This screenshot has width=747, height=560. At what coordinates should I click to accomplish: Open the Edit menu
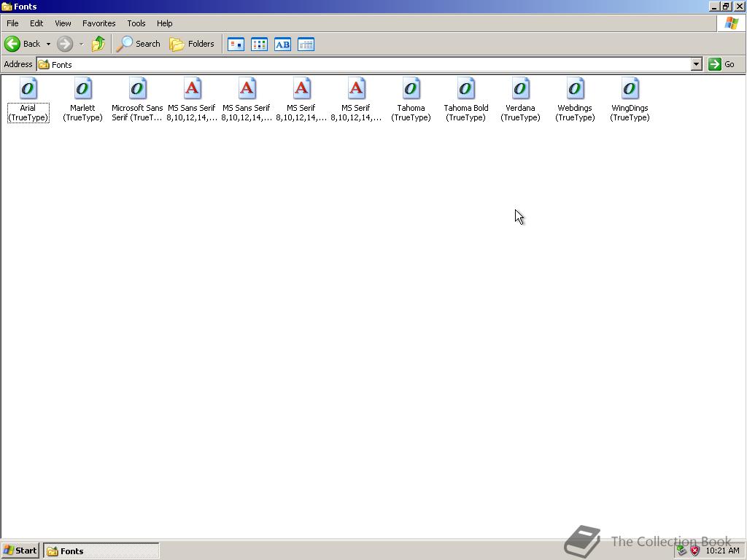tap(36, 23)
